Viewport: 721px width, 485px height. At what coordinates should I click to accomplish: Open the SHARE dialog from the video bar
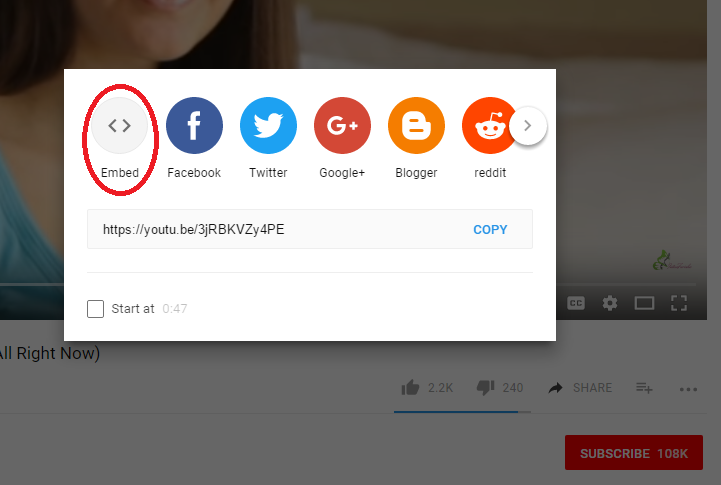[x=580, y=388]
